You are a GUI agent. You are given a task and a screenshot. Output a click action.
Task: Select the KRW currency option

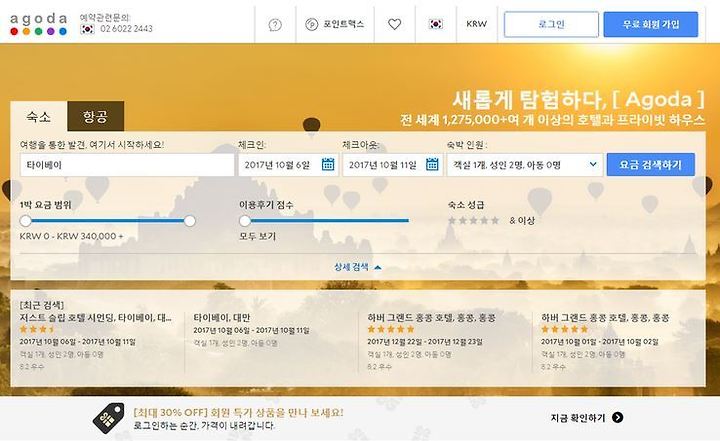click(x=476, y=24)
